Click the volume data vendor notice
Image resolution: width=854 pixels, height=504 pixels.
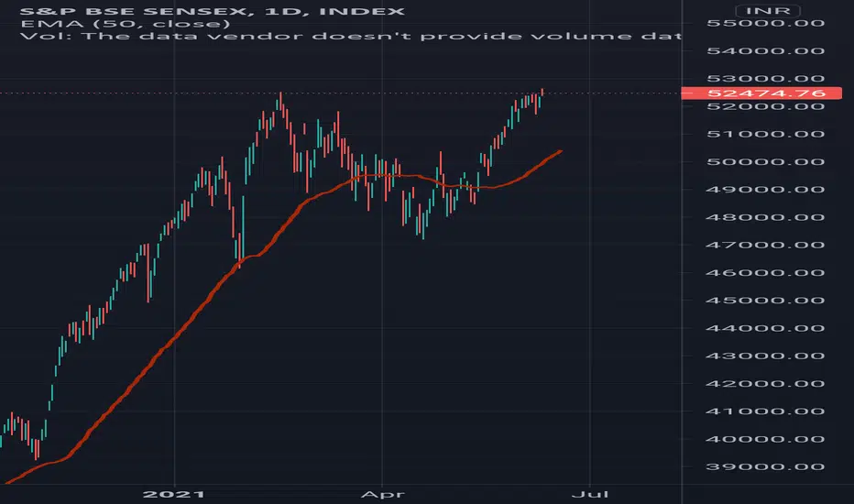(351, 37)
